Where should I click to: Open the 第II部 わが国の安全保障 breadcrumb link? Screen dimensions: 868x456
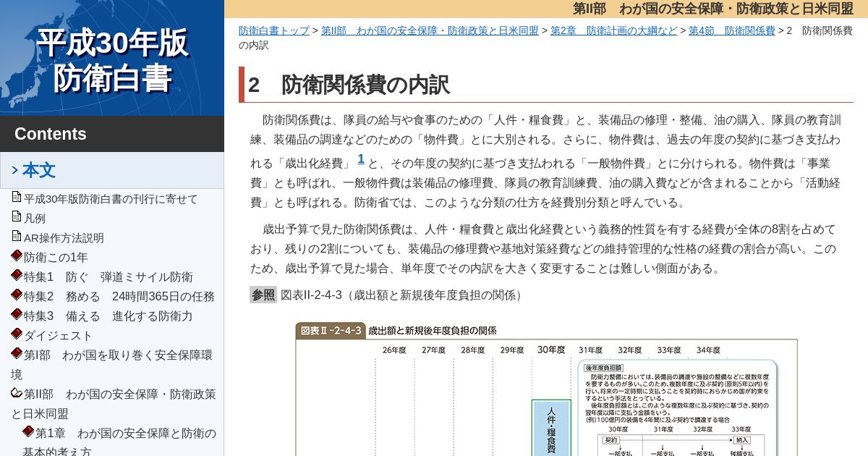click(x=430, y=30)
